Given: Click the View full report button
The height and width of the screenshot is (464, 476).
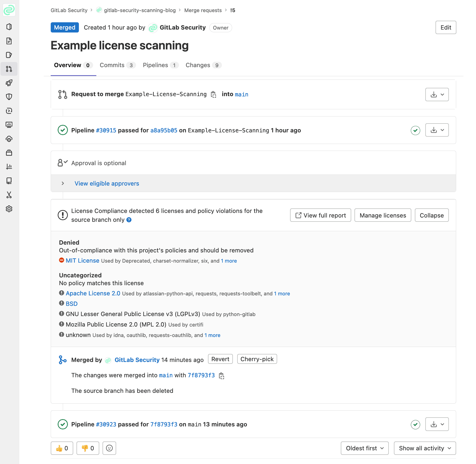Looking at the screenshot, I should (x=320, y=215).
